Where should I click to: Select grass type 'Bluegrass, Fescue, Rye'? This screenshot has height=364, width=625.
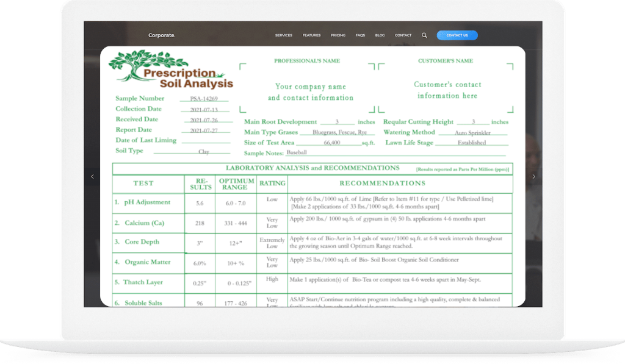click(339, 132)
